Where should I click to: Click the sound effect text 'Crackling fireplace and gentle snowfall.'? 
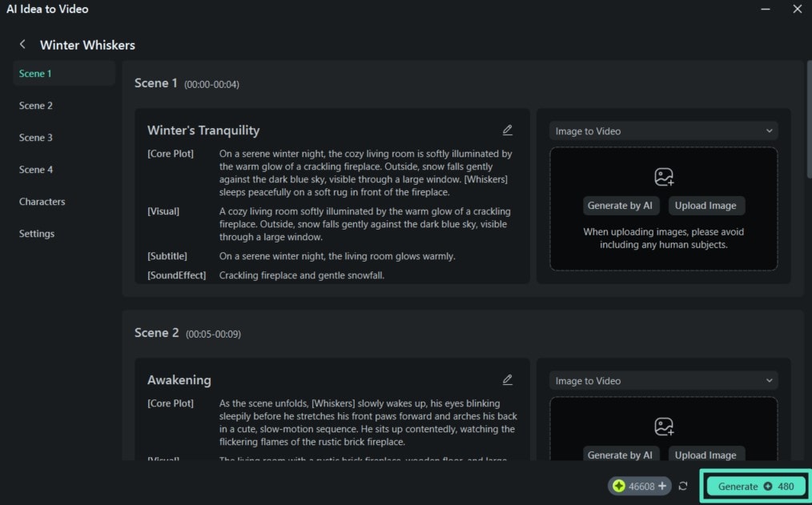302,275
